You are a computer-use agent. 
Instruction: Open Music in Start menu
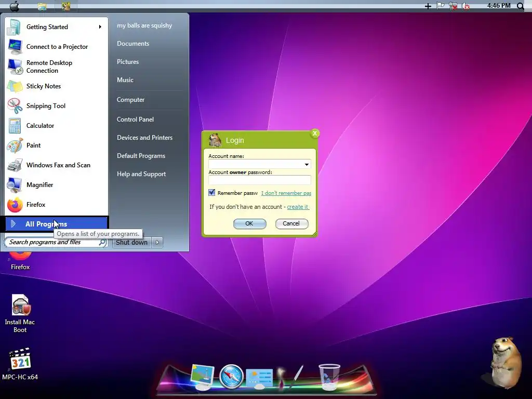(x=125, y=80)
